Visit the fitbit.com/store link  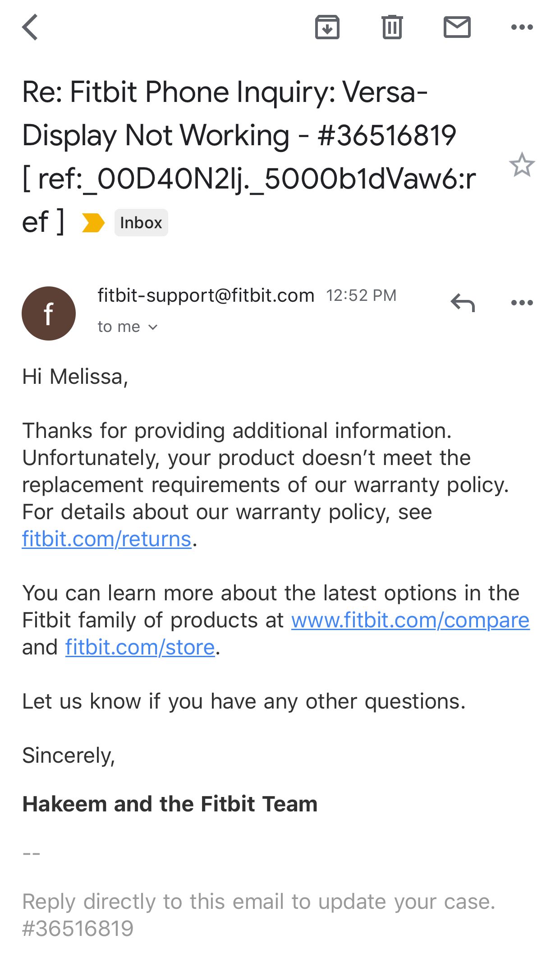[140, 647]
